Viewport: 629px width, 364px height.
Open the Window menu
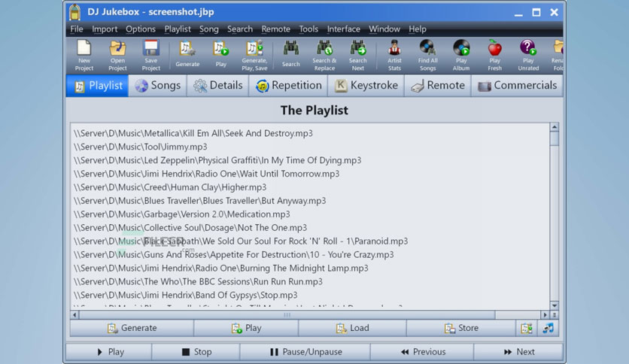coord(384,29)
